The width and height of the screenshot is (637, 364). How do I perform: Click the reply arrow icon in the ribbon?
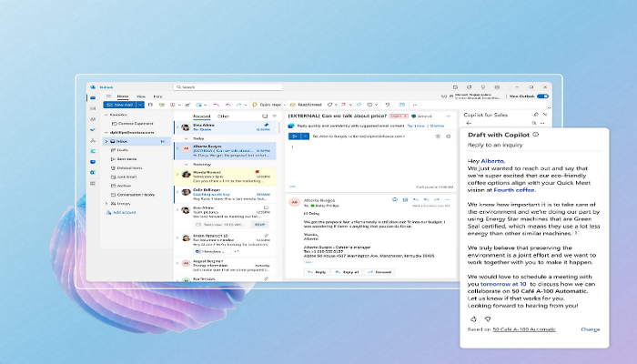coord(217,105)
